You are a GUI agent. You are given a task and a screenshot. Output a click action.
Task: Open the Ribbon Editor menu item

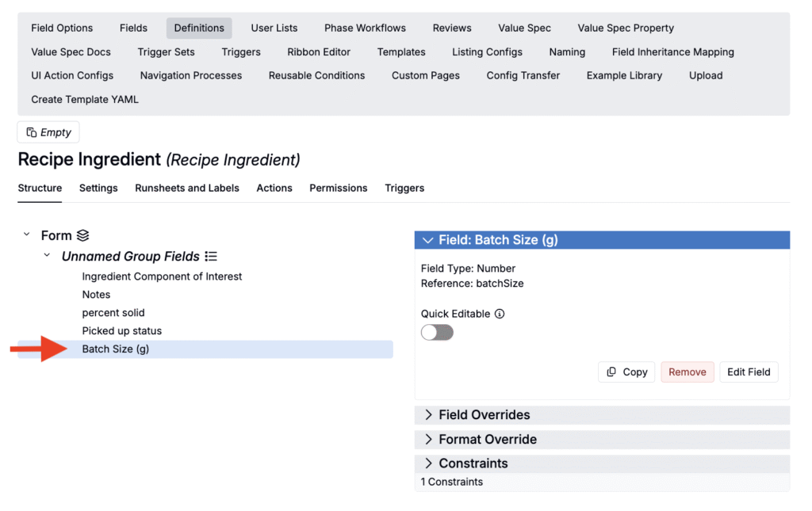click(319, 51)
